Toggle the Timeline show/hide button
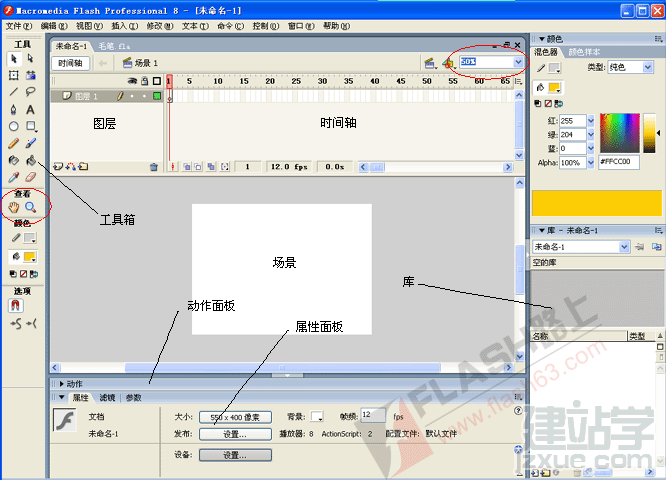This screenshot has width=667, height=480. (70, 63)
